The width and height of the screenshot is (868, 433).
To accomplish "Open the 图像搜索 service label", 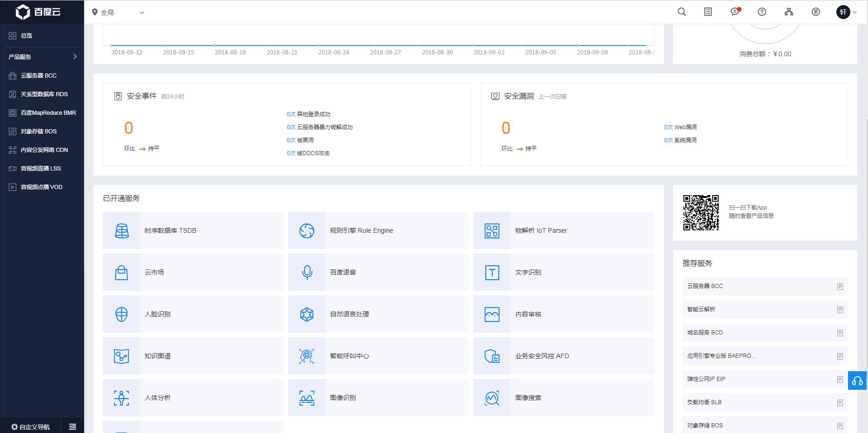I will tap(528, 398).
